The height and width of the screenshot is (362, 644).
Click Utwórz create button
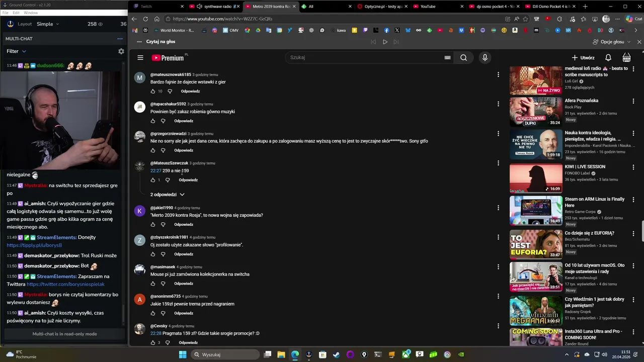coord(583,57)
